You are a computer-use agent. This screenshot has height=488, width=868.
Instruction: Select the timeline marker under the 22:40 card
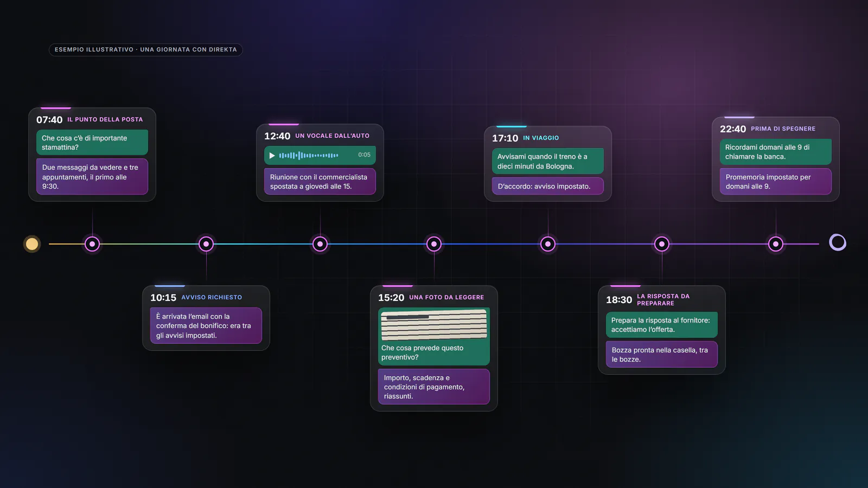click(x=776, y=244)
